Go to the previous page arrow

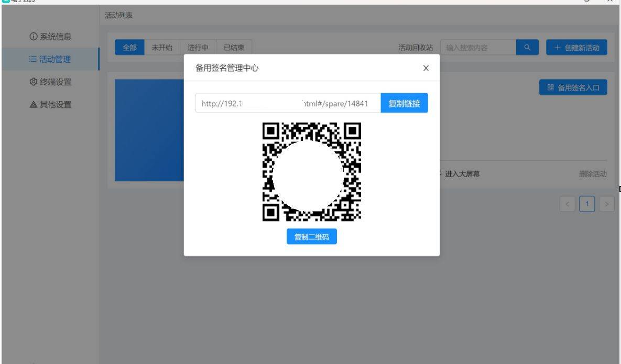pos(567,204)
